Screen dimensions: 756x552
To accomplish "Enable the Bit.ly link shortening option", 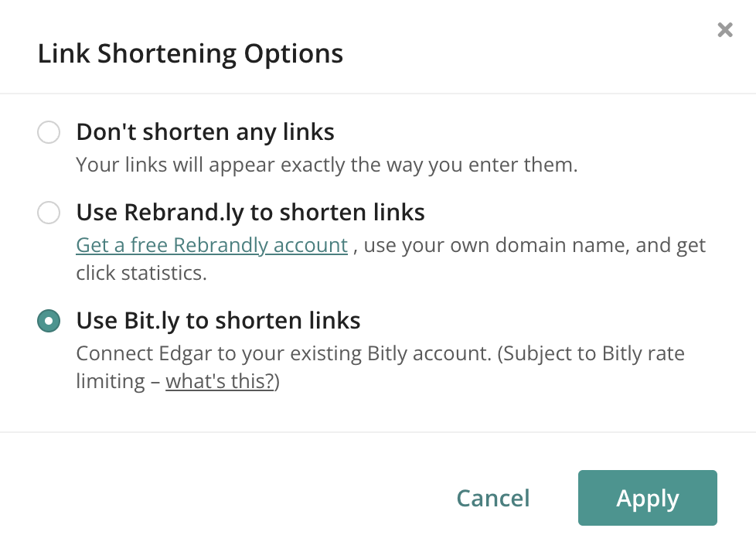I will [49, 320].
